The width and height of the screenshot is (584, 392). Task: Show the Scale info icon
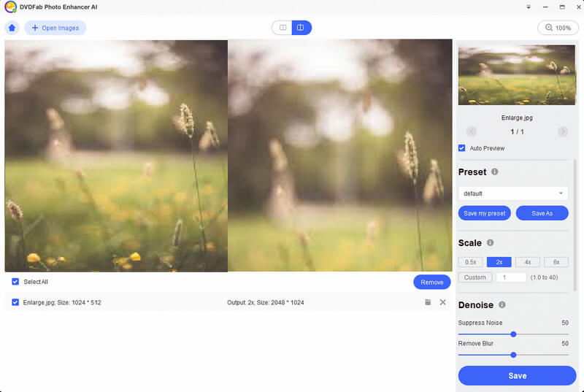click(x=490, y=243)
